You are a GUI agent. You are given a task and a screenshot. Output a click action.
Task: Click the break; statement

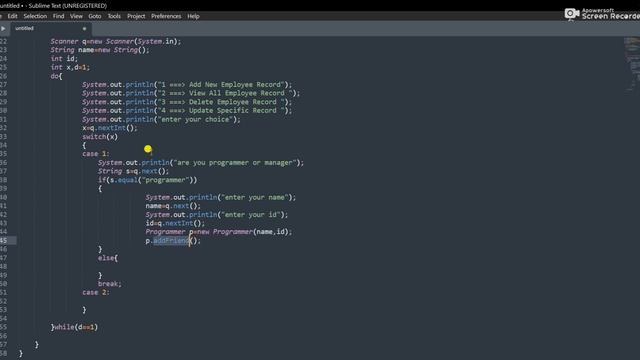[110, 284]
